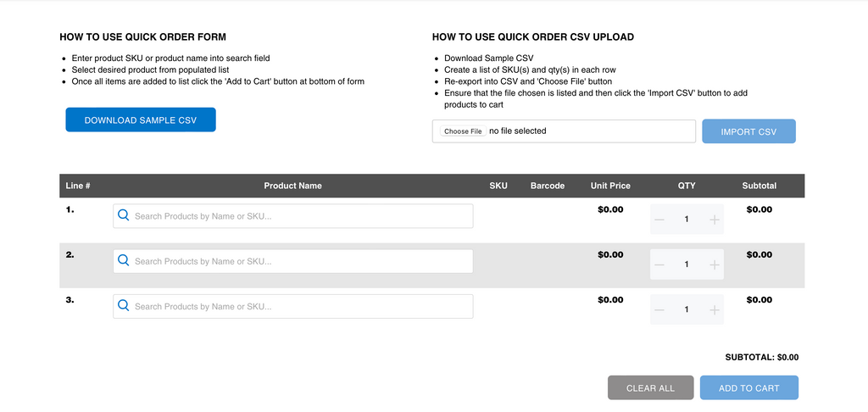Focus the line 2 product search field
This screenshot has height=412, width=868.
click(292, 261)
